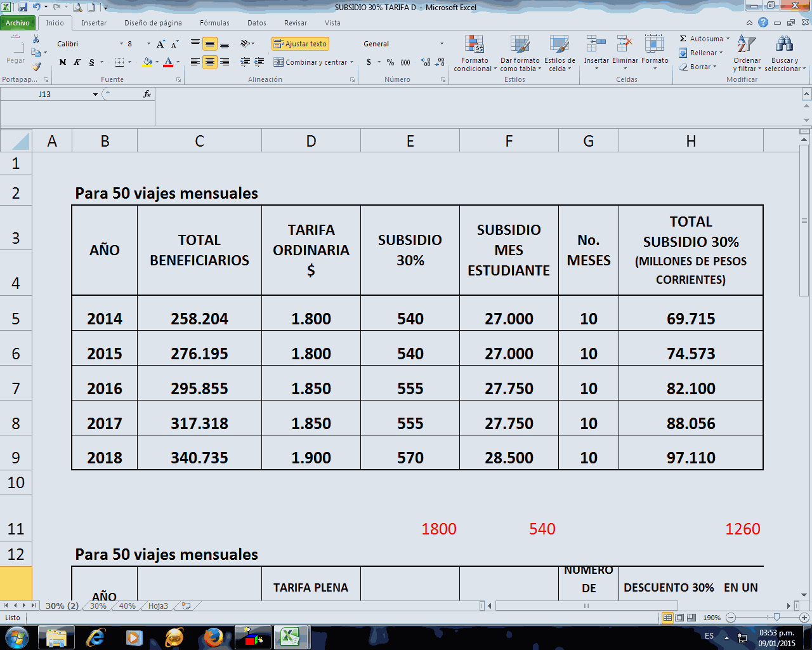Toggle Ajustar texto wrap option
This screenshot has width=812, height=650.
(x=300, y=44)
